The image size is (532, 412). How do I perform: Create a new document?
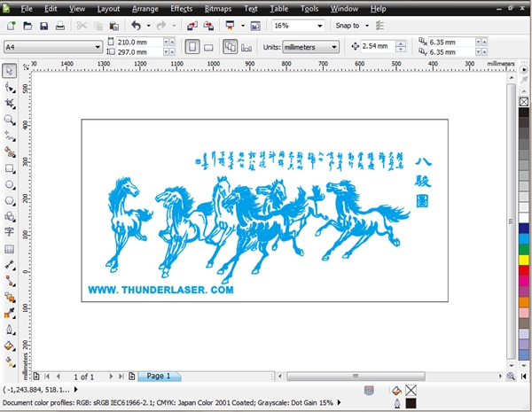12,26
